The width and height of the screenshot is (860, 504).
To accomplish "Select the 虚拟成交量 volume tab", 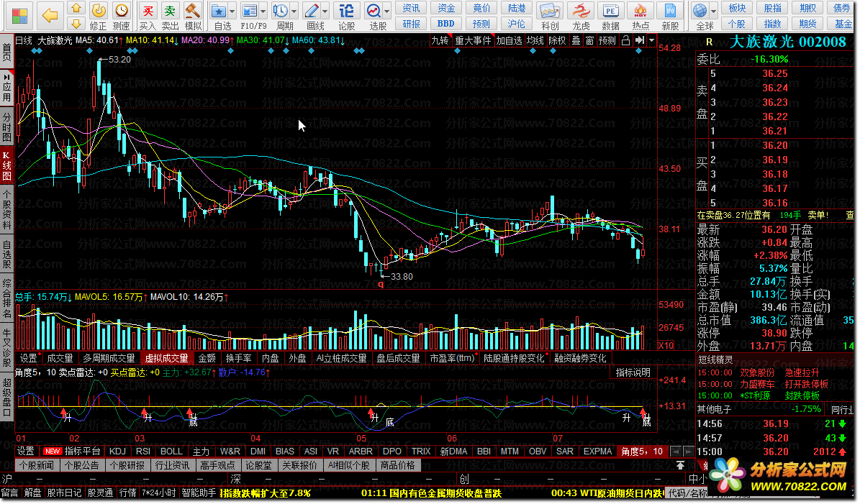I will tap(166, 358).
